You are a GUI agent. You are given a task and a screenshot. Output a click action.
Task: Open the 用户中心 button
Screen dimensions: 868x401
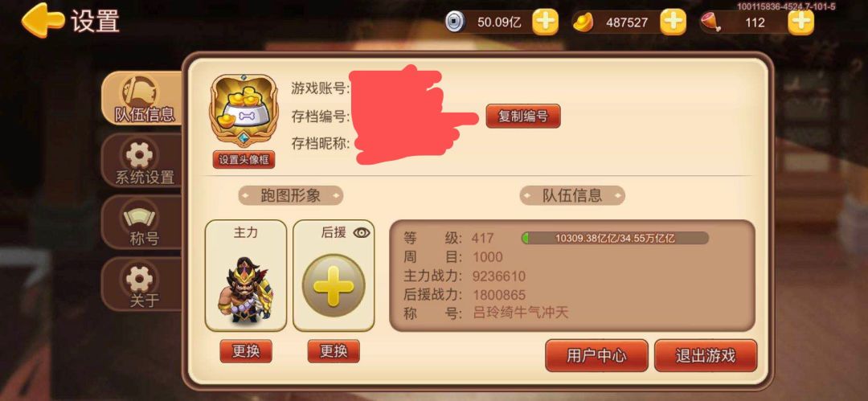click(596, 355)
